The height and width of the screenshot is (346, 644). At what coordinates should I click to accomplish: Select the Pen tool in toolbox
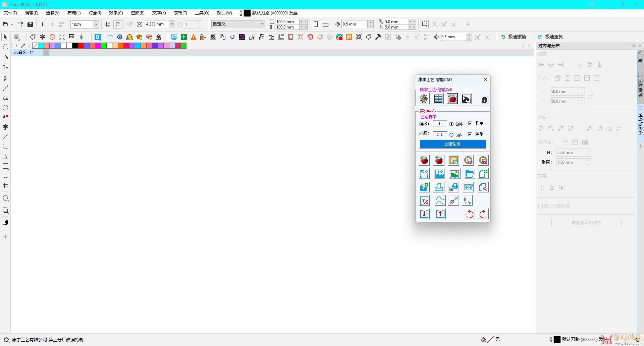coord(5,78)
